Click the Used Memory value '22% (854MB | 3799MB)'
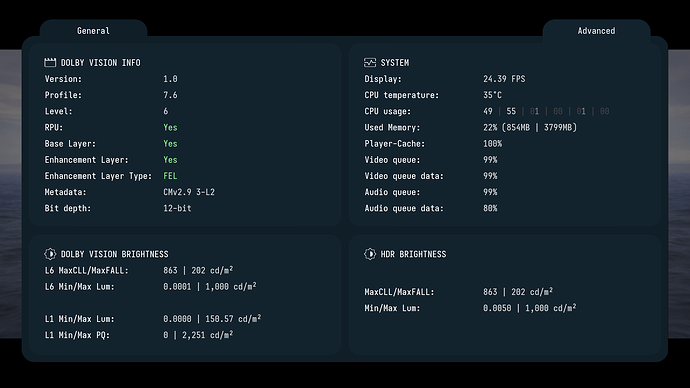The width and height of the screenshot is (690, 388). [x=530, y=128]
